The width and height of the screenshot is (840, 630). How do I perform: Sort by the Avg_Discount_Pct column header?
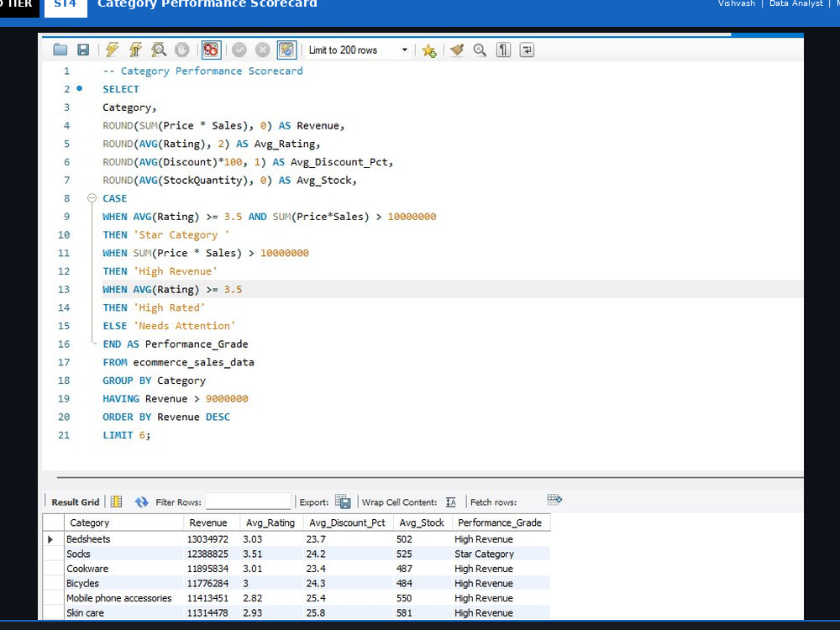[x=349, y=522]
